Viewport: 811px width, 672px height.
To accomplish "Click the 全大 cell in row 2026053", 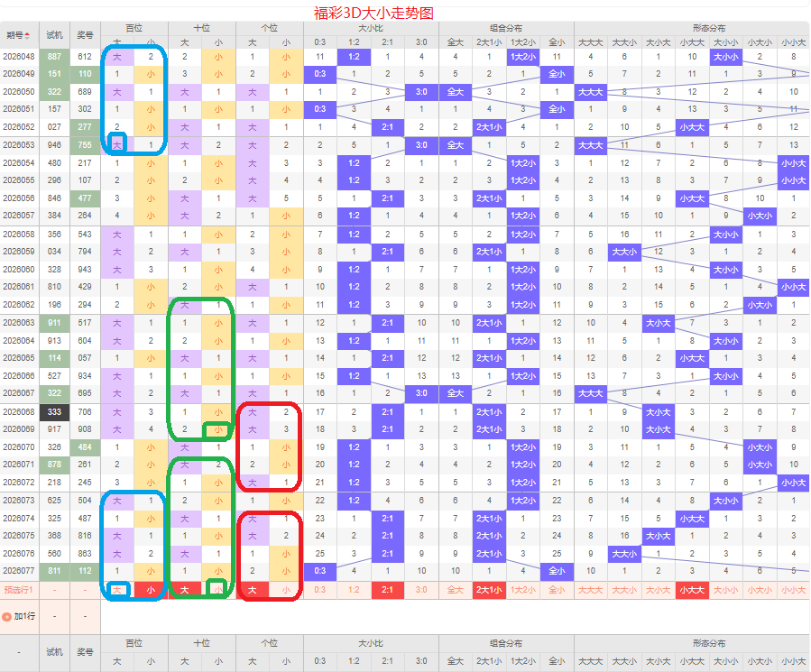I will [456, 145].
